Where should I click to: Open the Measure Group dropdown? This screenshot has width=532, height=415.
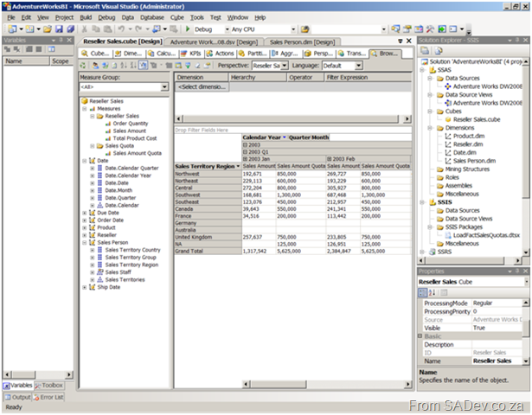point(164,87)
